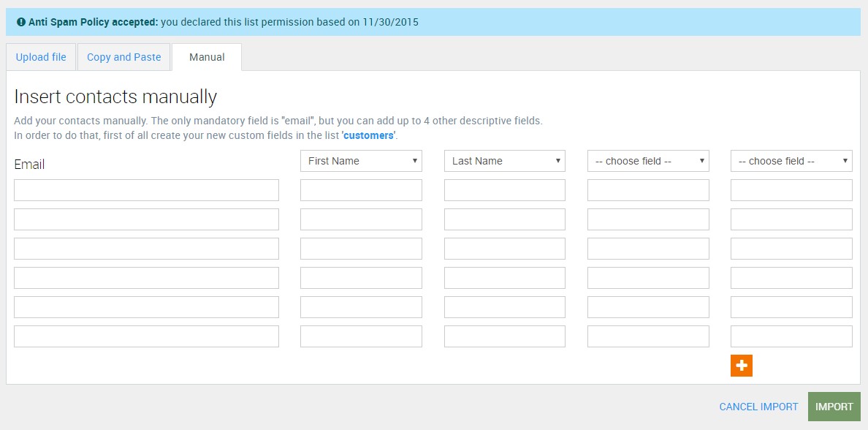Focus the last row Email input
Screen dimensions: 868x430
pyautogui.click(x=146, y=336)
